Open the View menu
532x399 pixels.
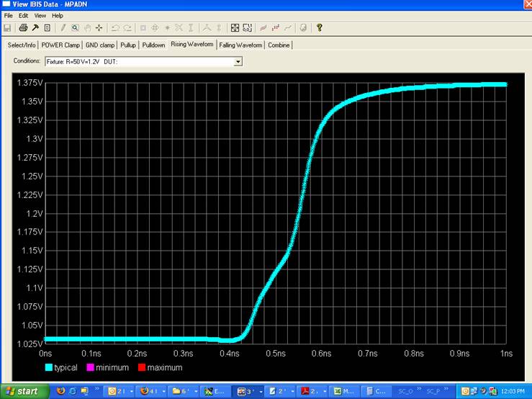tap(40, 16)
